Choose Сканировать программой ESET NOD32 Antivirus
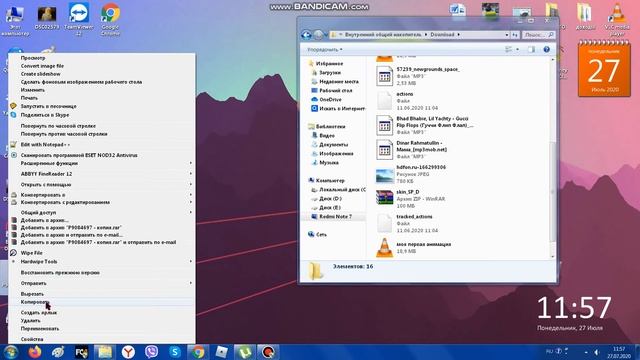Screen dimensions: 640x360 pos(101,155)
